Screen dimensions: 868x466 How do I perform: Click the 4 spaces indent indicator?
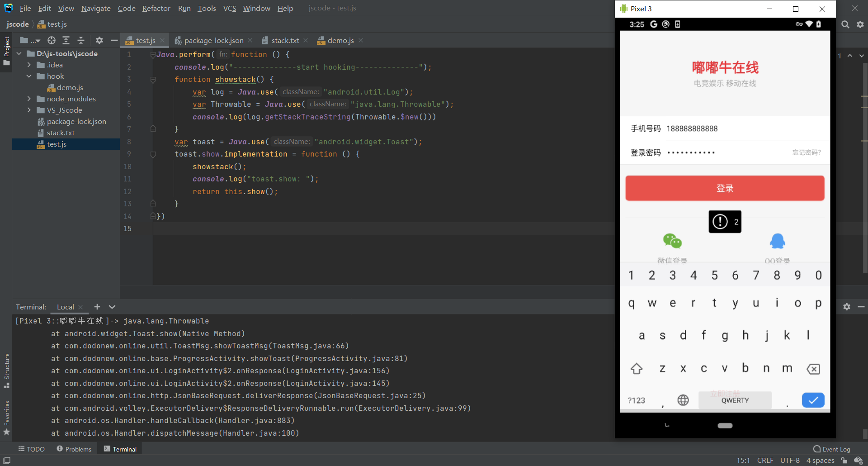tap(820, 460)
